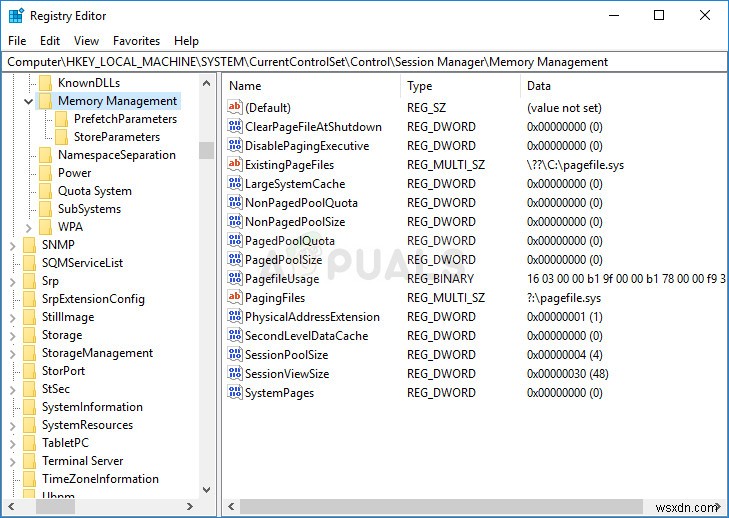Select the (value not set) data cell
This screenshot has width=729, height=518.
pos(564,108)
